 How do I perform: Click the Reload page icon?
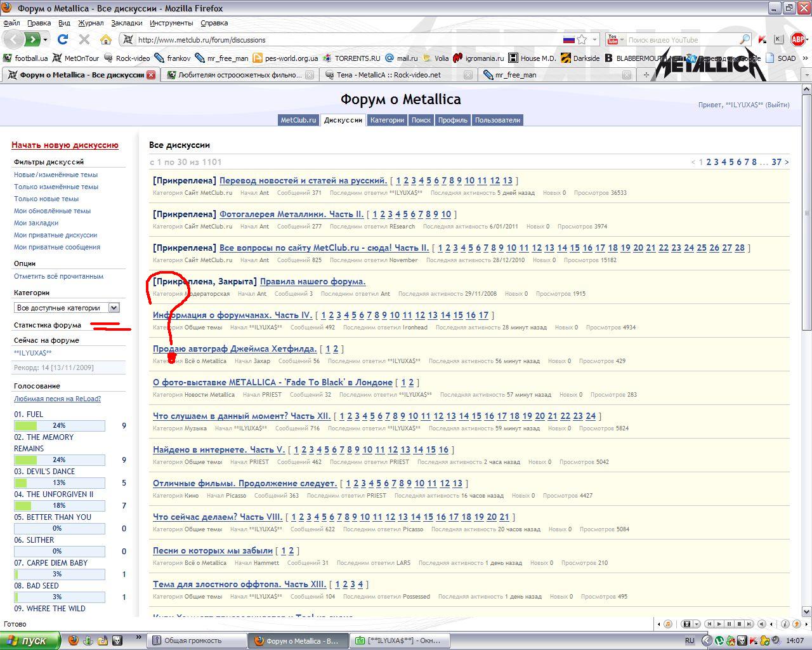62,39
